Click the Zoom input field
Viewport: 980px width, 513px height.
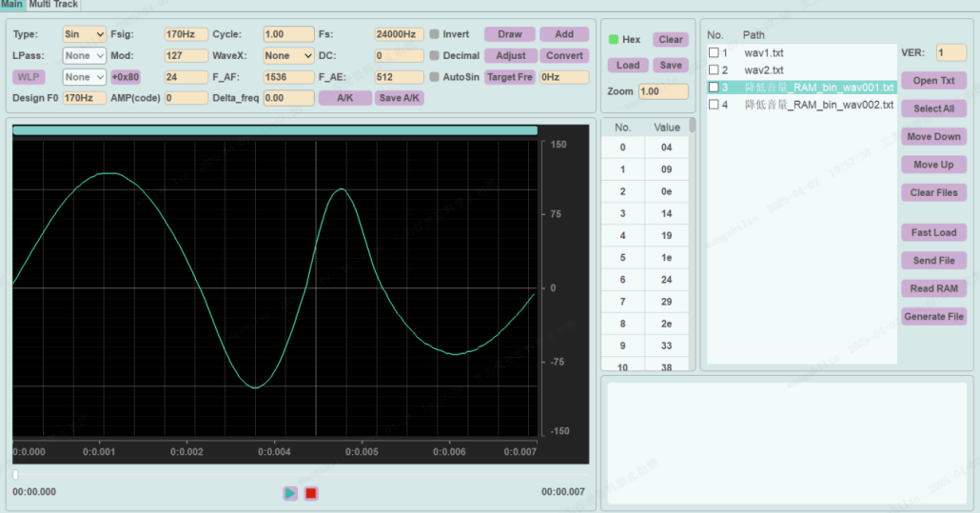tap(663, 91)
